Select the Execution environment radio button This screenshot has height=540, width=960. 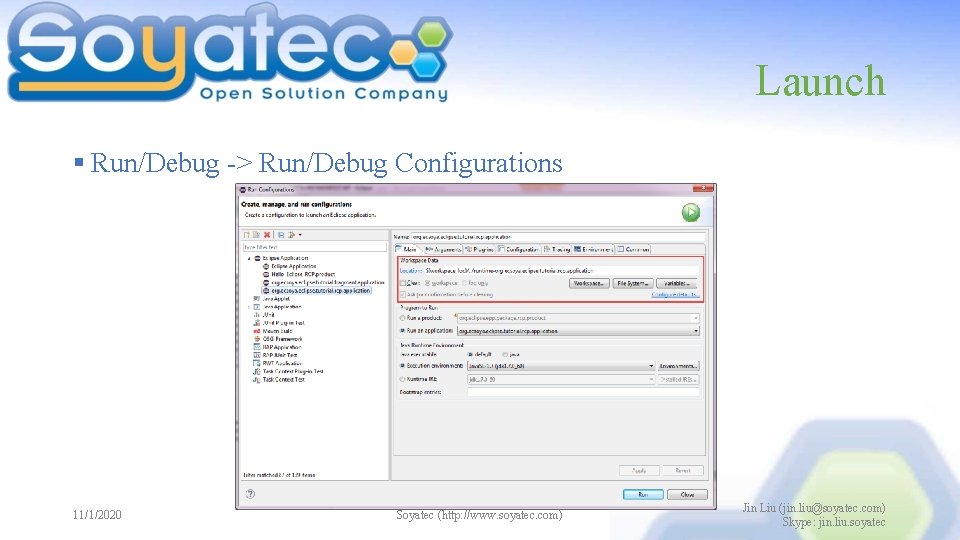click(403, 366)
